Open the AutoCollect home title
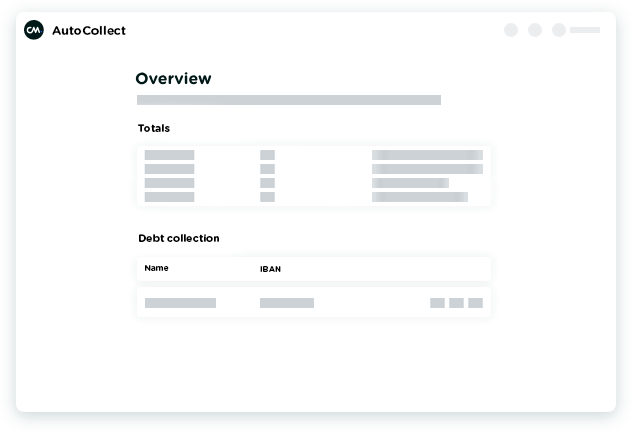 point(89,30)
